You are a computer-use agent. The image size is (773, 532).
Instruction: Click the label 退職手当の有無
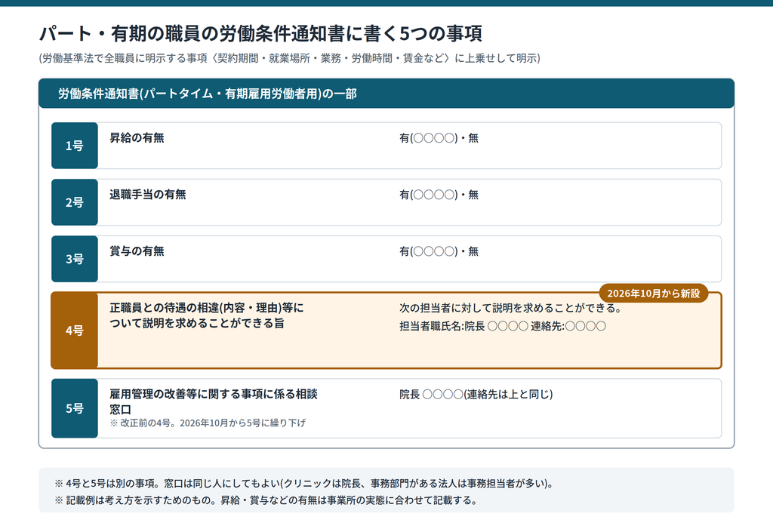[x=147, y=195]
